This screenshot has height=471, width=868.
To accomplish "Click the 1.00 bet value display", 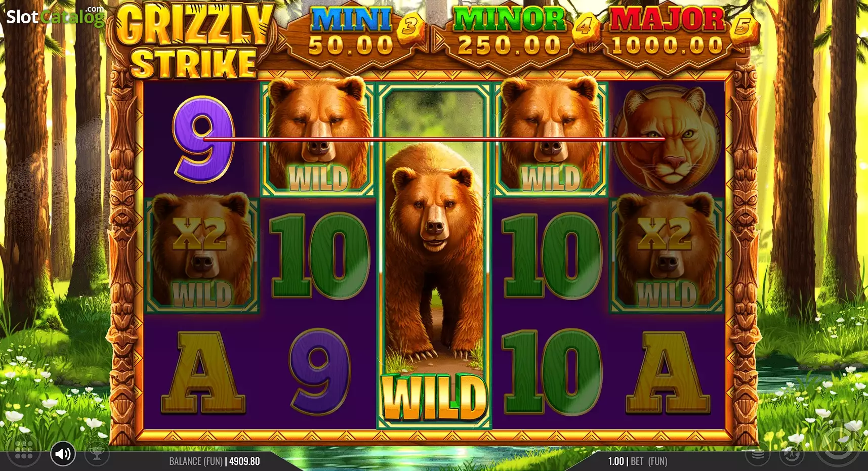I will 616,461.
